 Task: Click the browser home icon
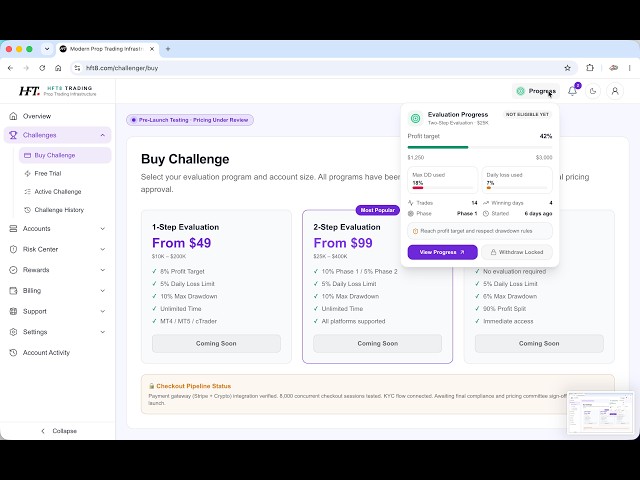[x=58, y=68]
